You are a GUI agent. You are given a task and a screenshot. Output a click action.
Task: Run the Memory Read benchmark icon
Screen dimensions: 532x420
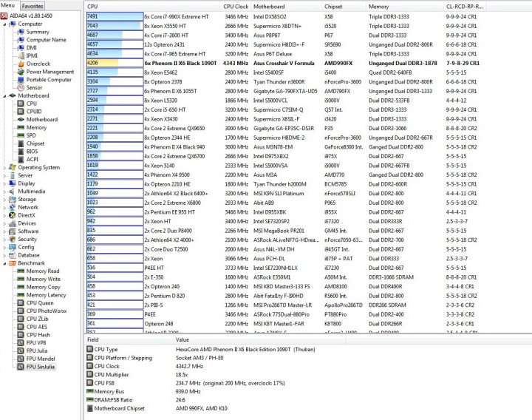point(21,271)
